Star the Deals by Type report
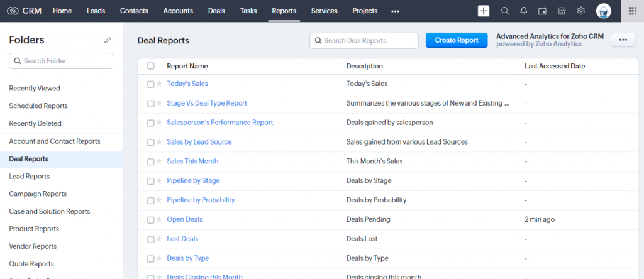The width and height of the screenshot is (644, 279). pos(159,258)
